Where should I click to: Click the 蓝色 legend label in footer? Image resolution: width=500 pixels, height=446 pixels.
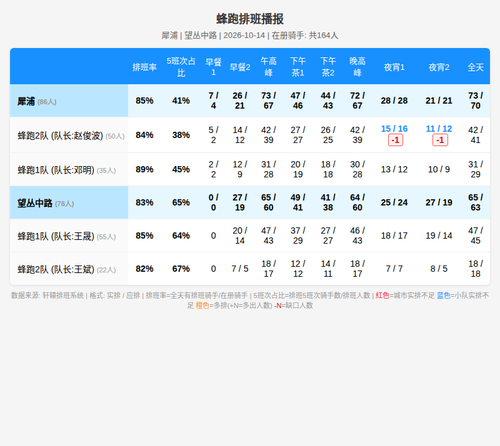click(x=443, y=295)
